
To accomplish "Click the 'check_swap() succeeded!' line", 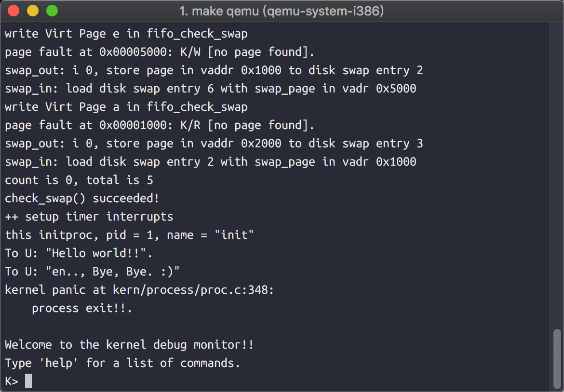I will (82, 198).
